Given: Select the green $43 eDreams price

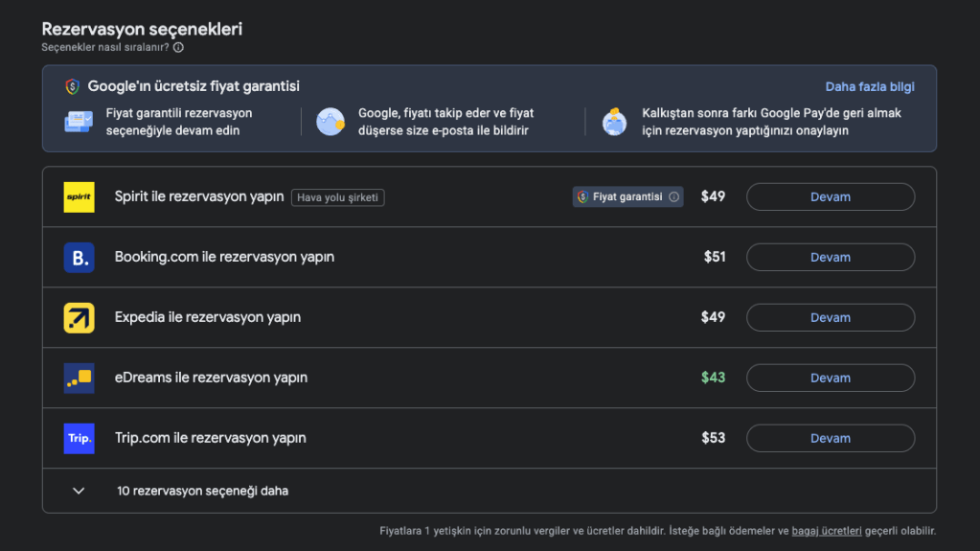Looking at the screenshot, I should pyautogui.click(x=713, y=378).
